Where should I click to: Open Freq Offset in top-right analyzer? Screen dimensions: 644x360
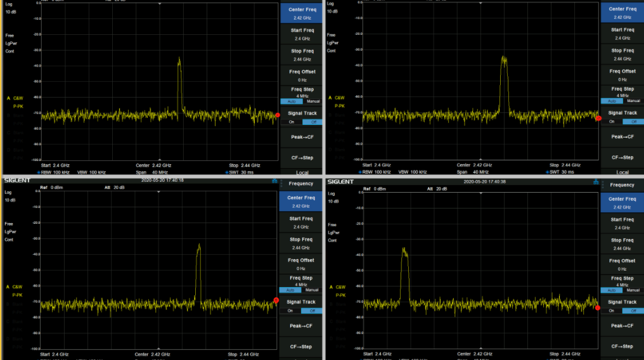point(622,75)
